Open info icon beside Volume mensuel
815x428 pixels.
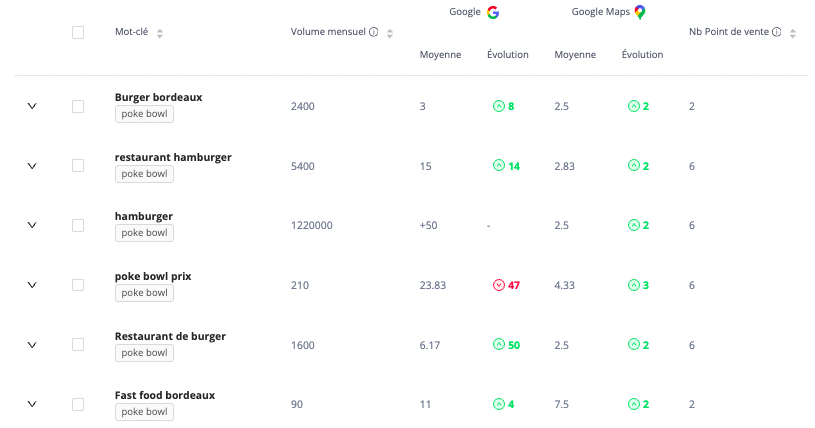(374, 32)
